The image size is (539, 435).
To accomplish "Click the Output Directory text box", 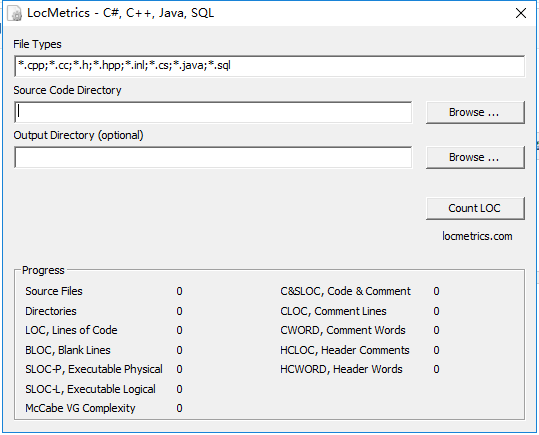I will pyautogui.click(x=213, y=157).
